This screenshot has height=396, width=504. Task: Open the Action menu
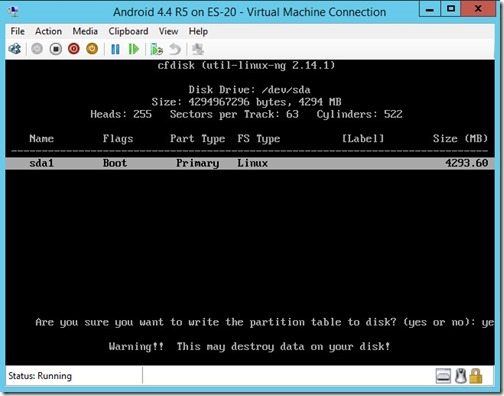[48, 31]
